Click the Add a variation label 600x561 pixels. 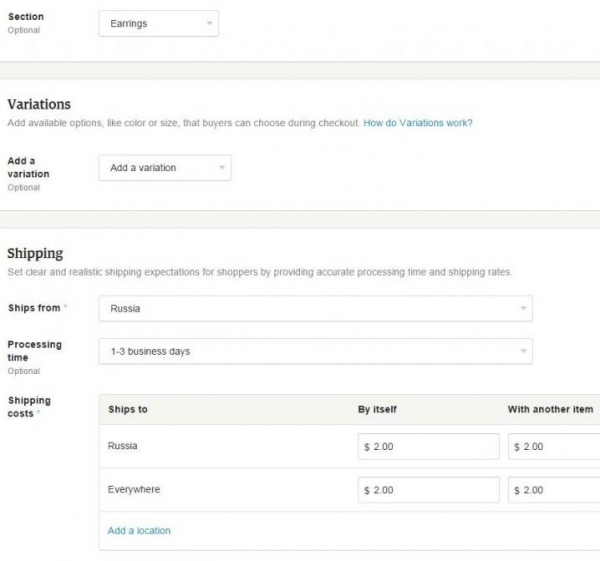[x=28, y=167]
